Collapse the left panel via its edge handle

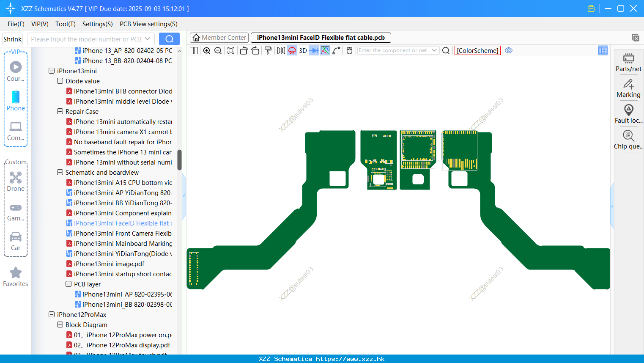184,195
